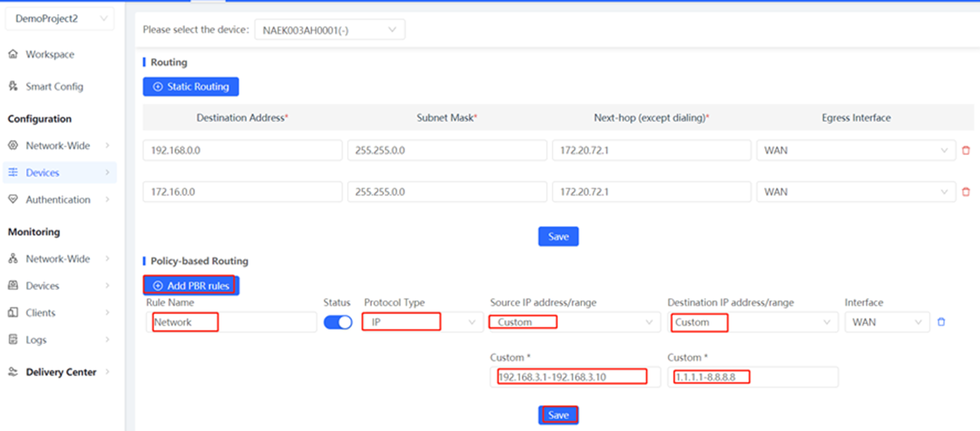Save the Policy-based Routing settings
Image resolution: width=980 pixels, height=431 pixels.
[x=558, y=415]
